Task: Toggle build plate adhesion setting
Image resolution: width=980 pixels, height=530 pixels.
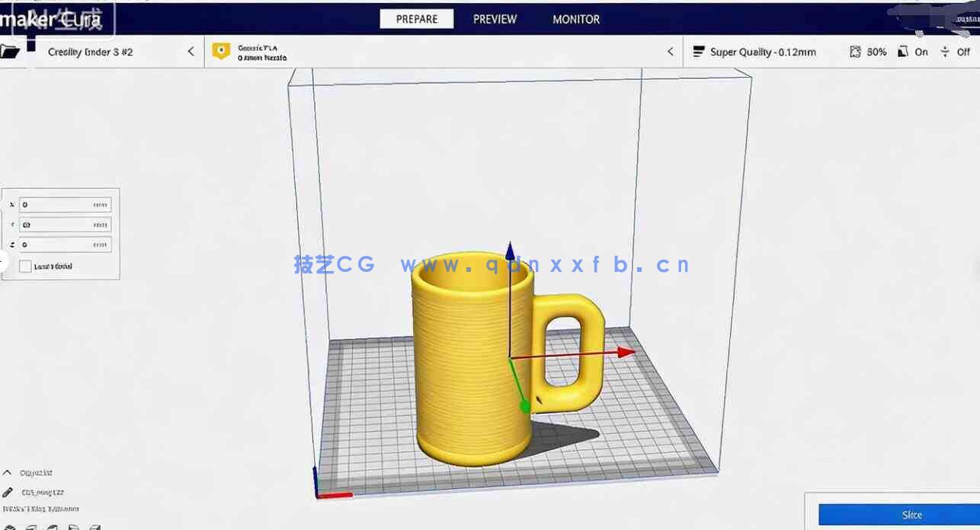Action: pos(964,52)
